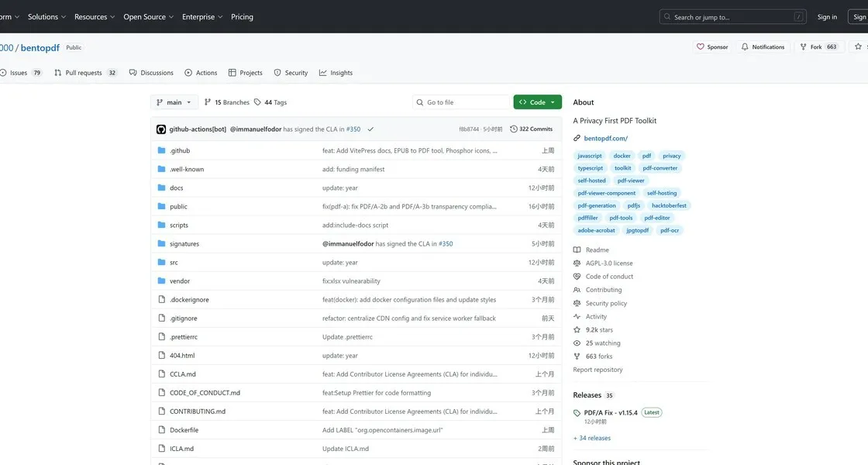Click the Notifications bell icon

(x=745, y=47)
